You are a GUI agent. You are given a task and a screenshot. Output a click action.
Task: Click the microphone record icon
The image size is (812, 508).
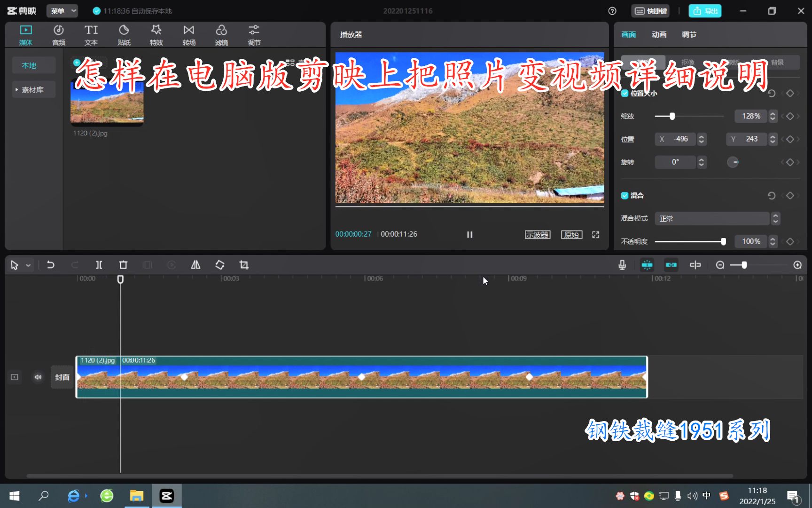[x=622, y=265]
